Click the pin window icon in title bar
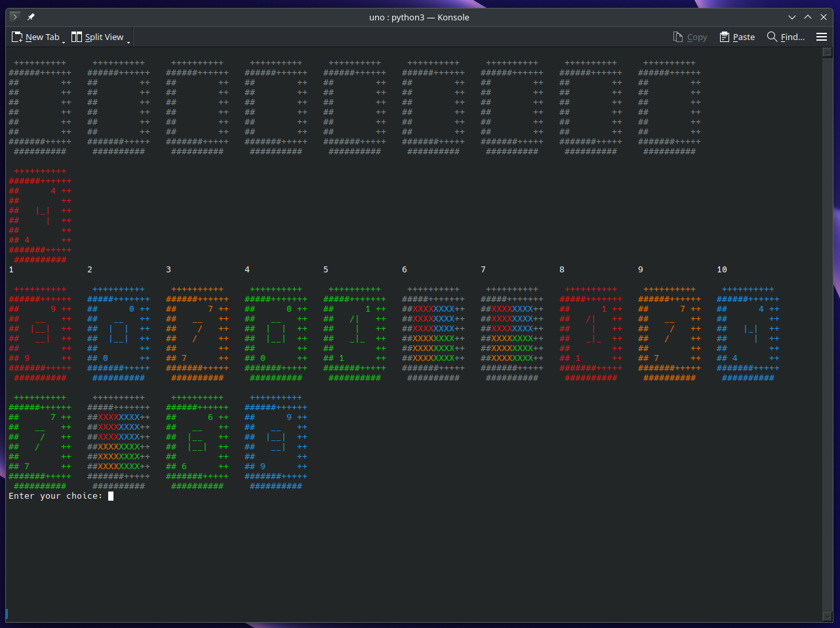The width and height of the screenshot is (840, 628). (31, 17)
